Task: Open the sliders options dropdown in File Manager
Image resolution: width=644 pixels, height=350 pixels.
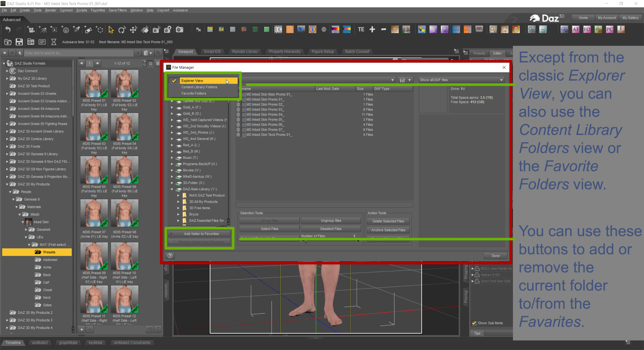Action: (x=405, y=80)
